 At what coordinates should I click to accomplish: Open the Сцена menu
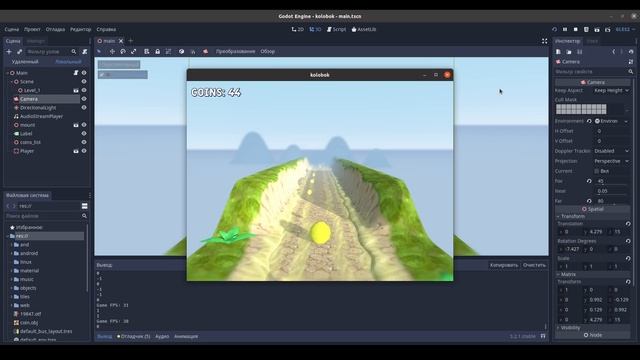click(11, 29)
